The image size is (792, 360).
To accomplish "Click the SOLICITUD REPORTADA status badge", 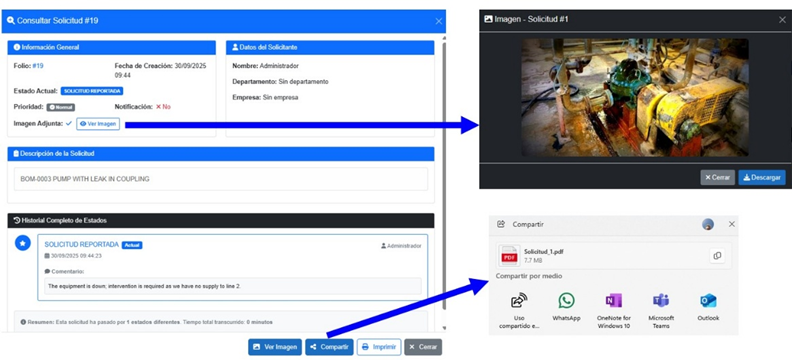I will (92, 91).
